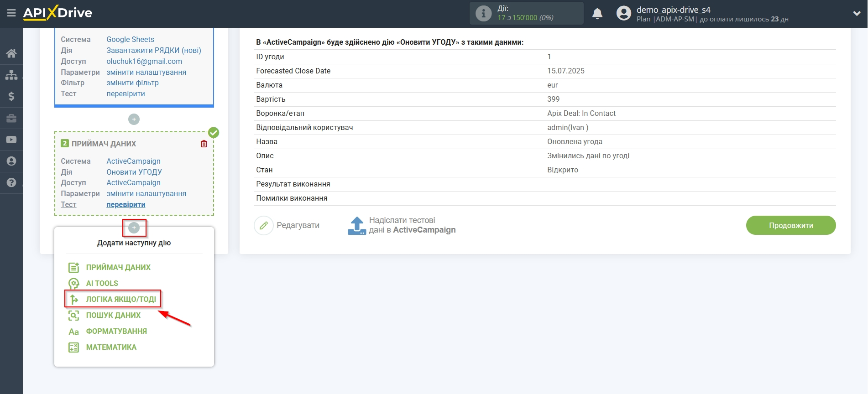Click the Apix Deal: In Contact value
The image size is (868, 394).
pyautogui.click(x=581, y=113)
